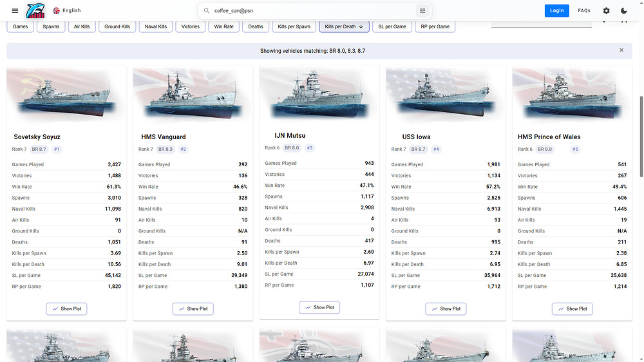
Task: Show plot for Sovetsky Soyuz
Action: coord(66,309)
